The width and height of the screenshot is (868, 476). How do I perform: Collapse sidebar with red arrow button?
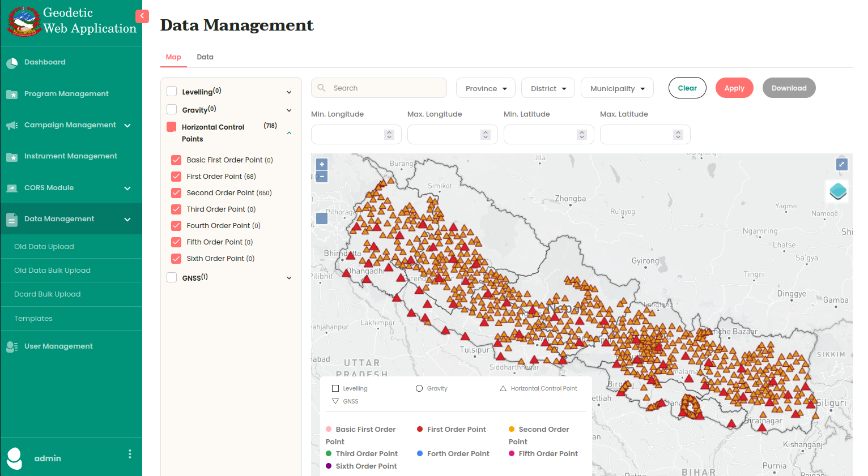pyautogui.click(x=142, y=16)
